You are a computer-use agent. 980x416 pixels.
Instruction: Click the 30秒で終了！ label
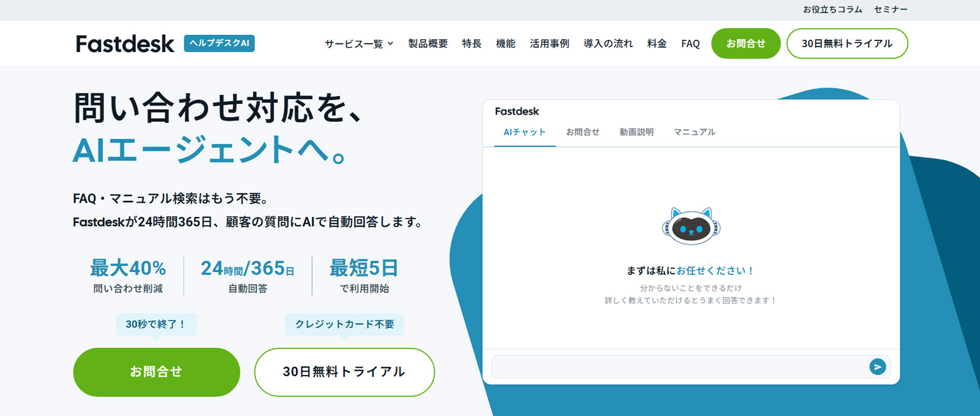[156, 324]
